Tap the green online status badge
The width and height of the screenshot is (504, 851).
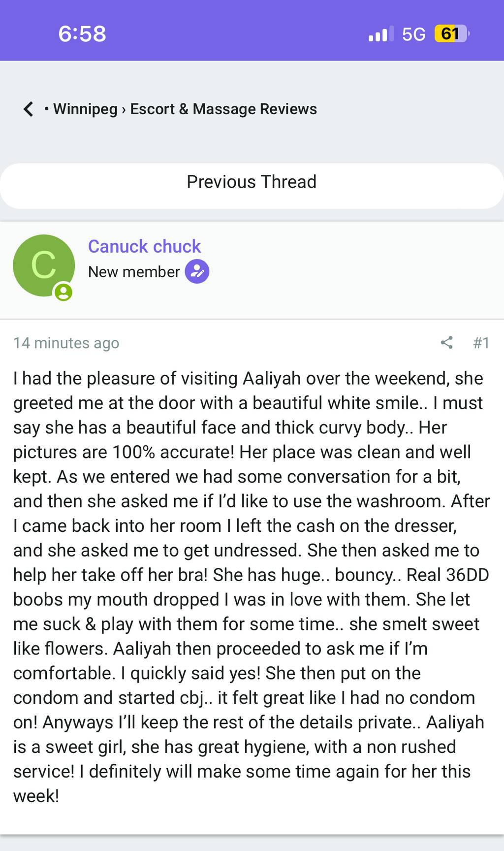tap(63, 293)
